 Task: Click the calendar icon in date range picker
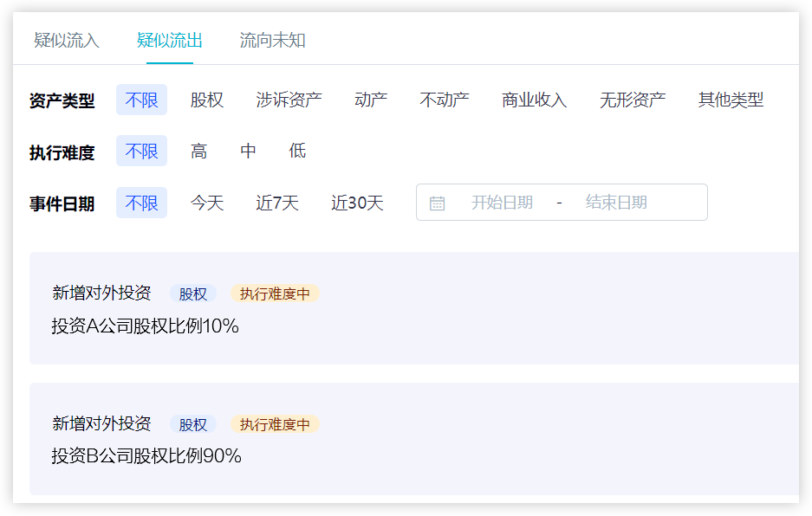[437, 203]
